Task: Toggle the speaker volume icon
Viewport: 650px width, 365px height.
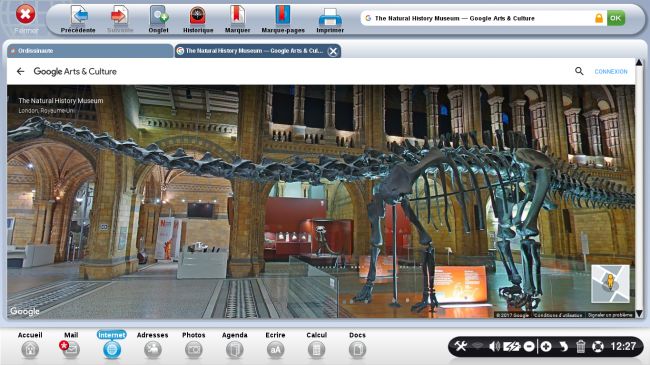Action: pyautogui.click(x=494, y=346)
